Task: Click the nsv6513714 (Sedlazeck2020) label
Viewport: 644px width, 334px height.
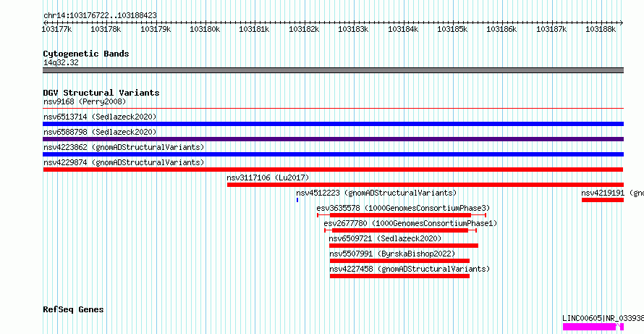Action: pos(100,117)
